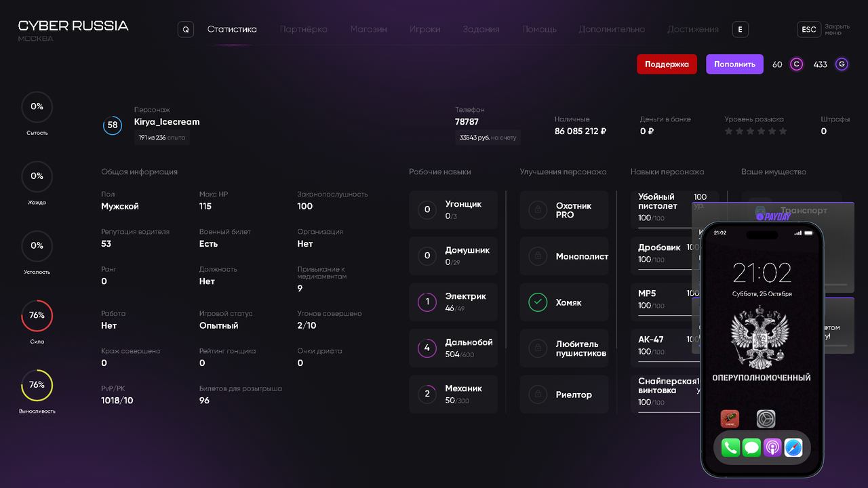Click the red Поддержка button
The image size is (868, 488).
click(667, 64)
